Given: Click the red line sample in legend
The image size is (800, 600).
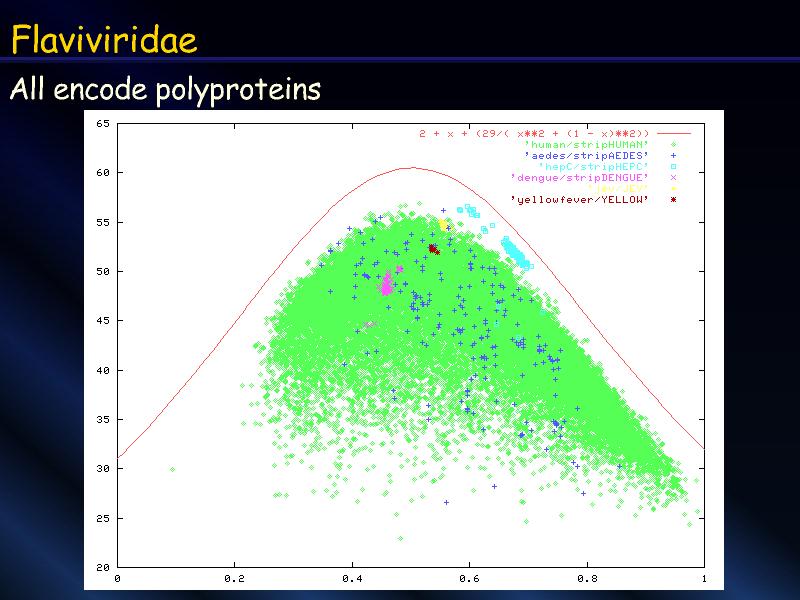Looking at the screenshot, I should (x=674, y=133).
